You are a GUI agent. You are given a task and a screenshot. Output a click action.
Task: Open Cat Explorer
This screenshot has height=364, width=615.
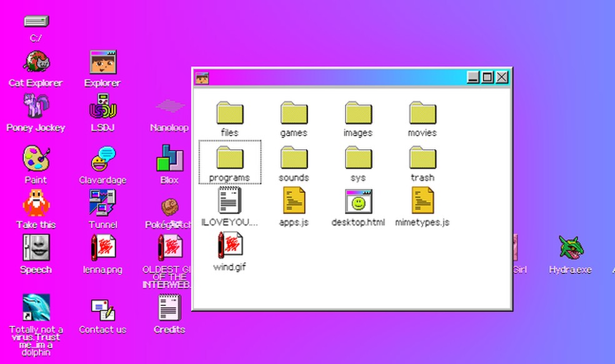click(x=36, y=62)
